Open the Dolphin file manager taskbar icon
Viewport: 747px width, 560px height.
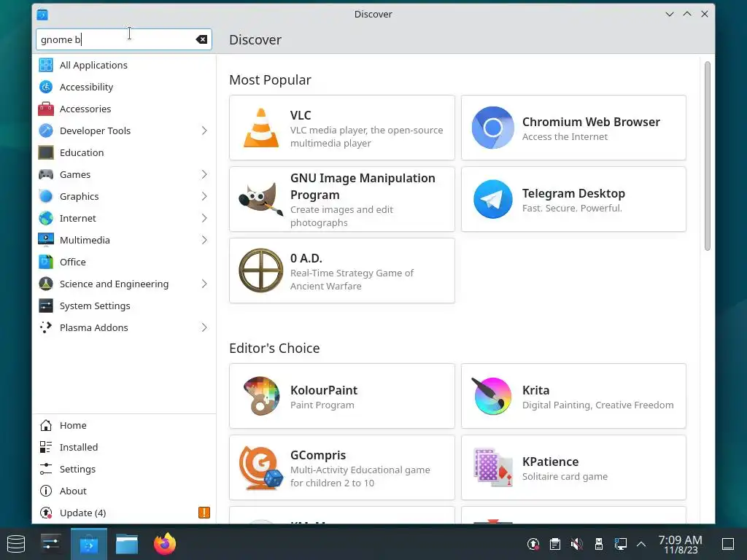click(127, 544)
